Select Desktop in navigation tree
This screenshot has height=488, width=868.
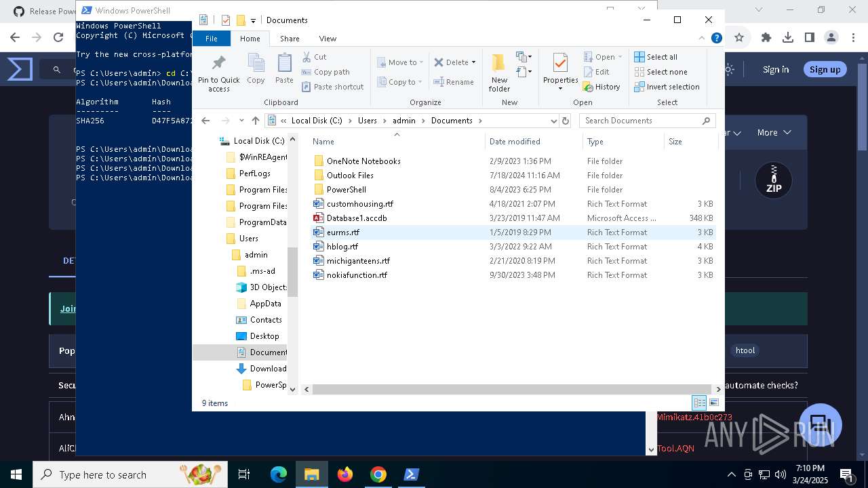tap(258, 336)
